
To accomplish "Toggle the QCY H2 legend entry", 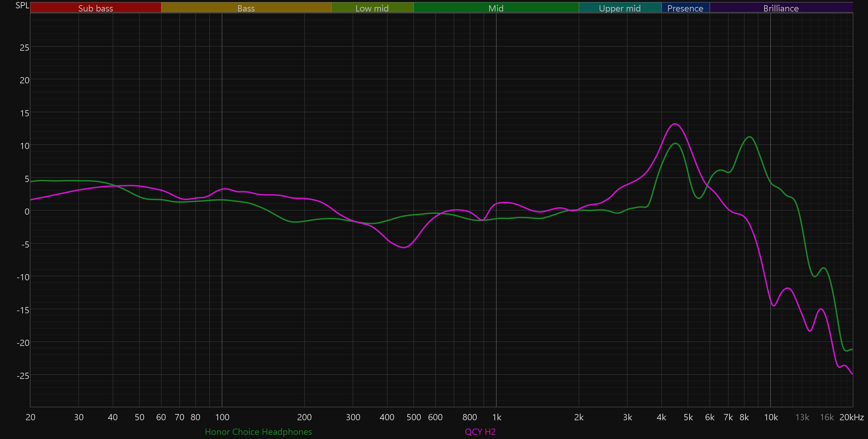I will click(480, 432).
